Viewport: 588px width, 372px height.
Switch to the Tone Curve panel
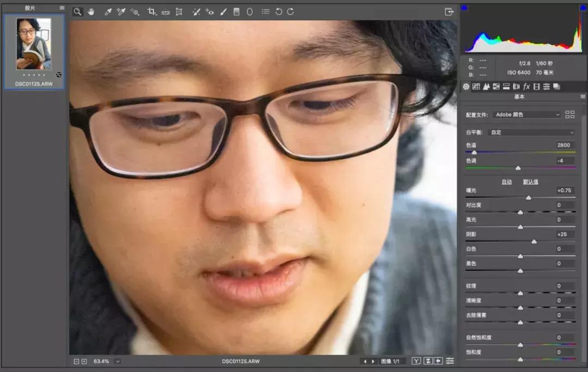point(477,87)
